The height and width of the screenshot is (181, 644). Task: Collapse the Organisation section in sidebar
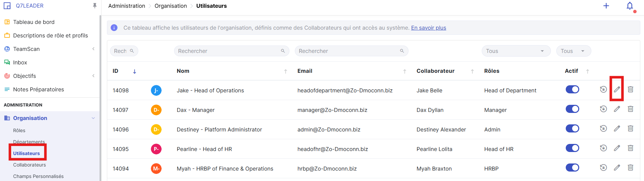93,118
